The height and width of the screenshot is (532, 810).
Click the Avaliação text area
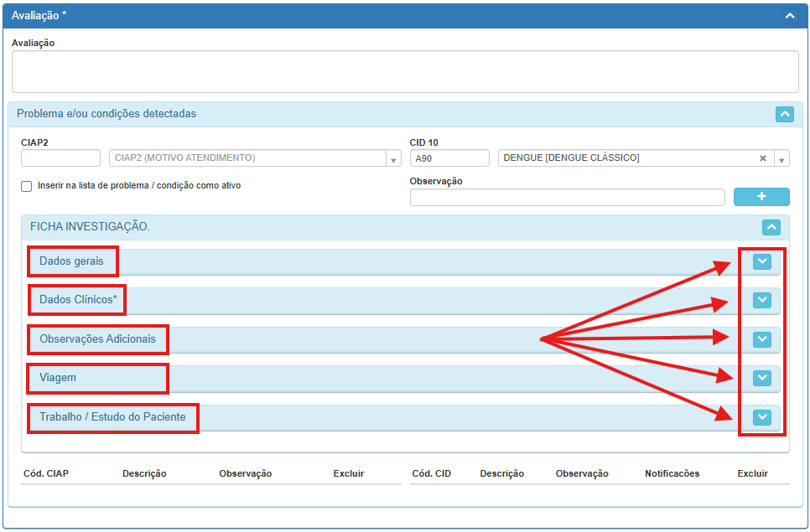tap(404, 71)
